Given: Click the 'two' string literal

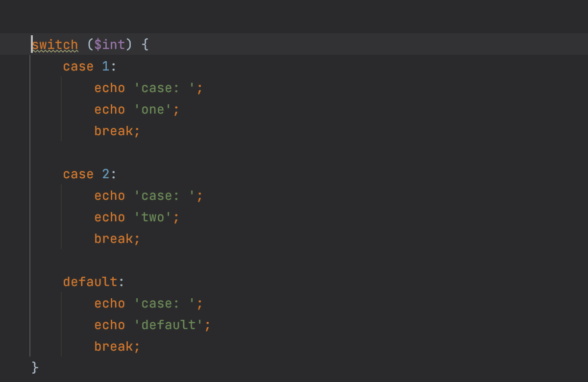Looking at the screenshot, I should [153, 217].
